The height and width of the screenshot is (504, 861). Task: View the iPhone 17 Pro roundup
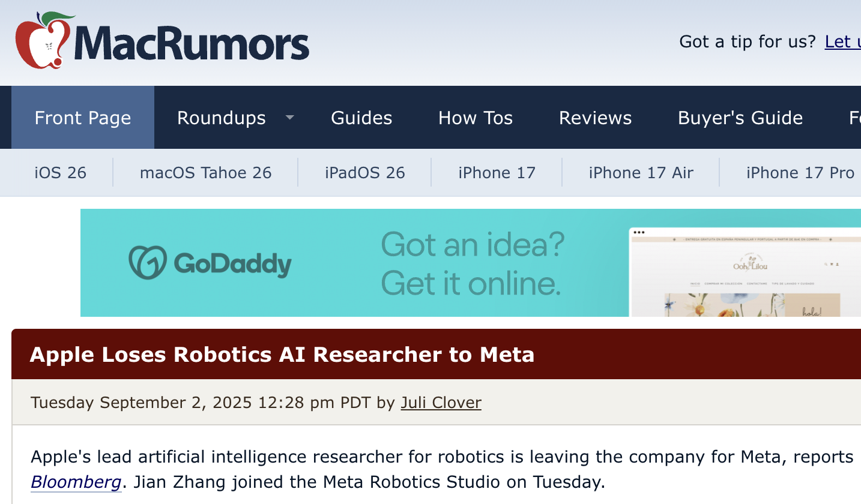coord(800,173)
